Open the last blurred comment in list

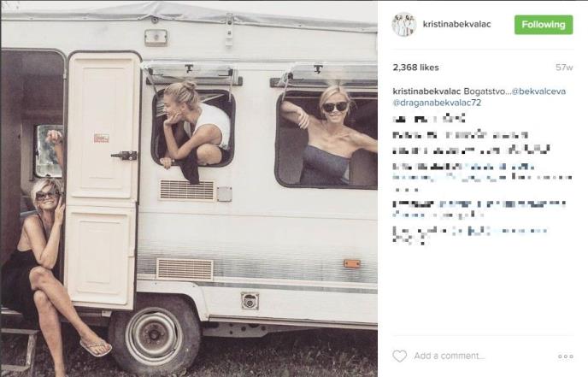(468, 235)
